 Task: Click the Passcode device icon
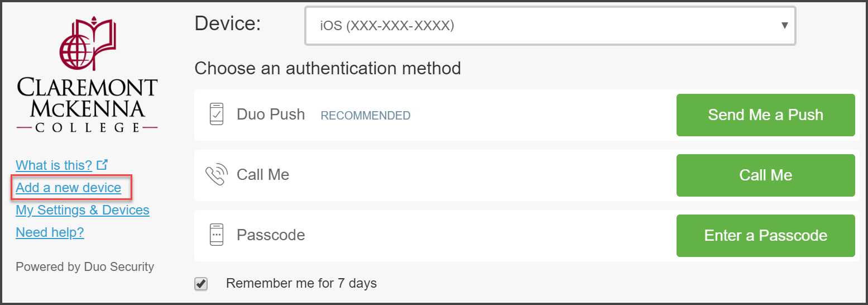coord(216,235)
